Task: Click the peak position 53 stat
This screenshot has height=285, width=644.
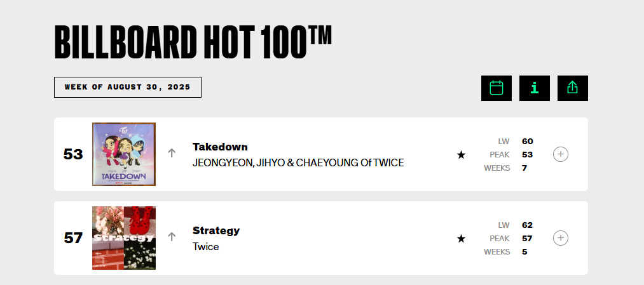Action: tap(527, 154)
